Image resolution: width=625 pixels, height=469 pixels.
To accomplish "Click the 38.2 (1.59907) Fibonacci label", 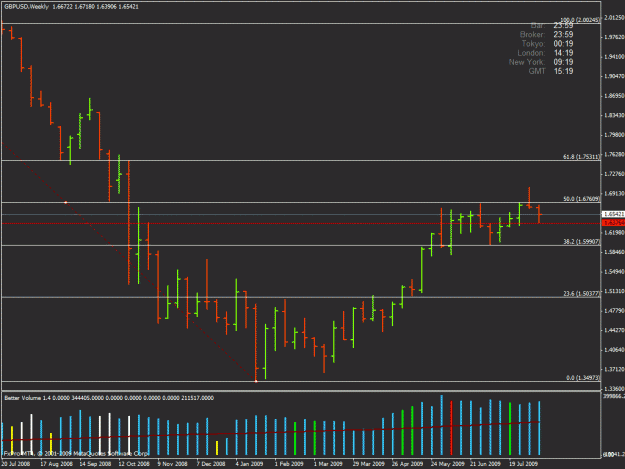I will [x=581, y=241].
